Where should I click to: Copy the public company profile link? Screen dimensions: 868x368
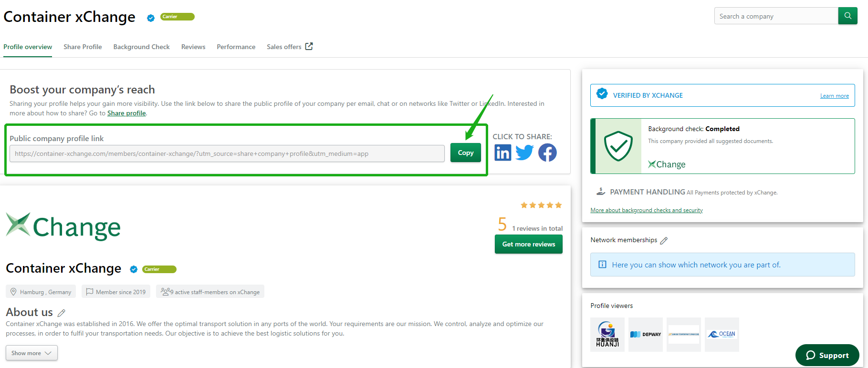click(465, 153)
